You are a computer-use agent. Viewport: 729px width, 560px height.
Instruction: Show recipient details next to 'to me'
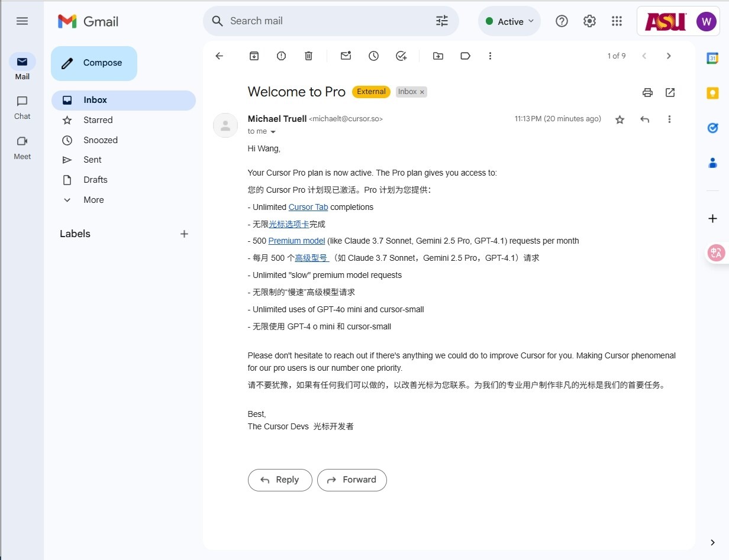273,132
